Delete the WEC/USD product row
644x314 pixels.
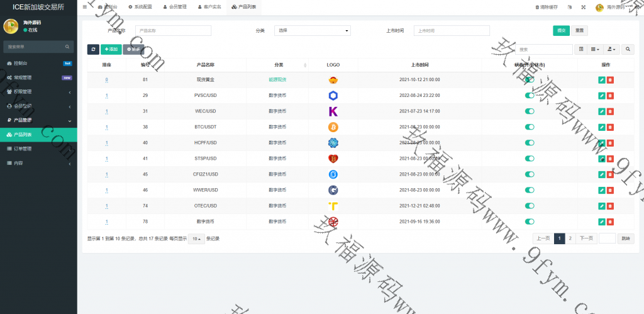pyautogui.click(x=610, y=111)
